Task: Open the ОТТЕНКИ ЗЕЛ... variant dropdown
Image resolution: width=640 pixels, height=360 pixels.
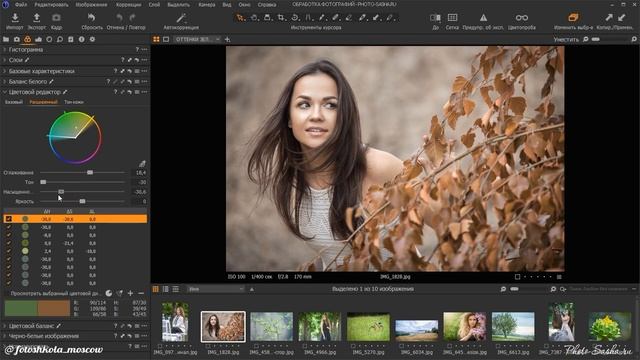Action: [197, 40]
